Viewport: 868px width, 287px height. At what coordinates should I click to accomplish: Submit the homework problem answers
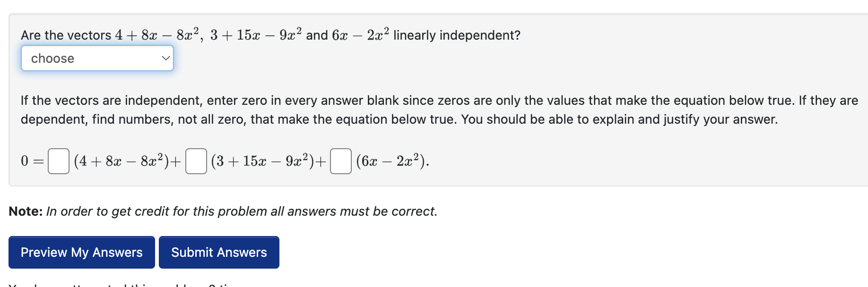(x=219, y=252)
